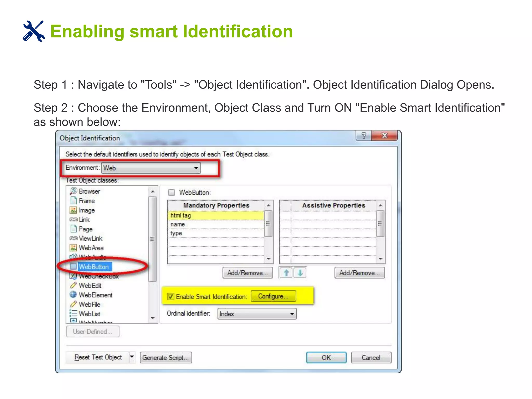This screenshot has width=532, height=399.
Task: Select the Browser class icon
Action: tap(74, 191)
